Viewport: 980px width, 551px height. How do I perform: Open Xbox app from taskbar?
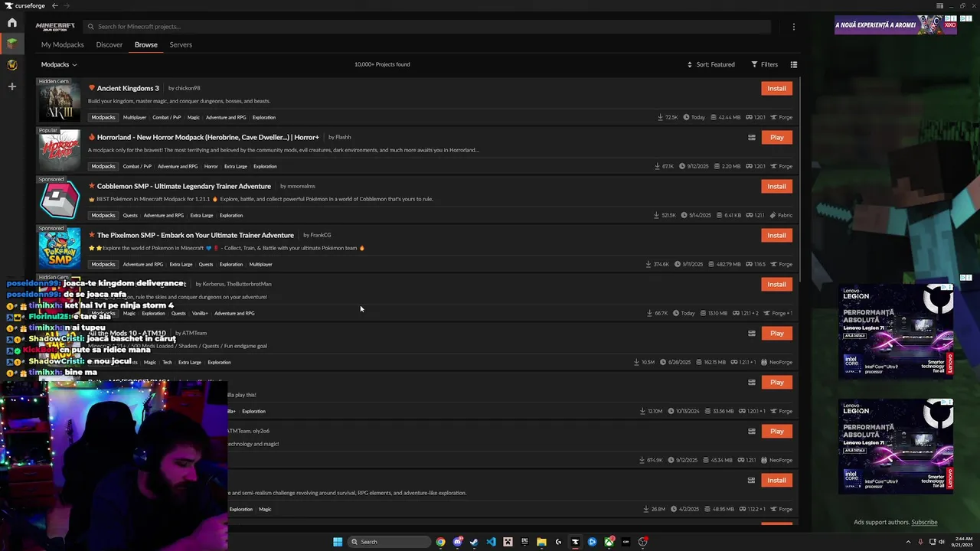coord(609,542)
